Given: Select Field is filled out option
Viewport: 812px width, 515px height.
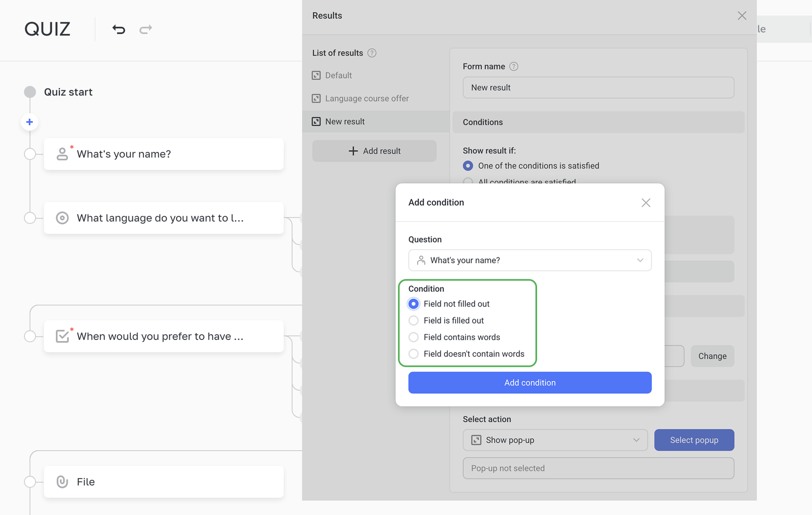Looking at the screenshot, I should [x=414, y=321].
